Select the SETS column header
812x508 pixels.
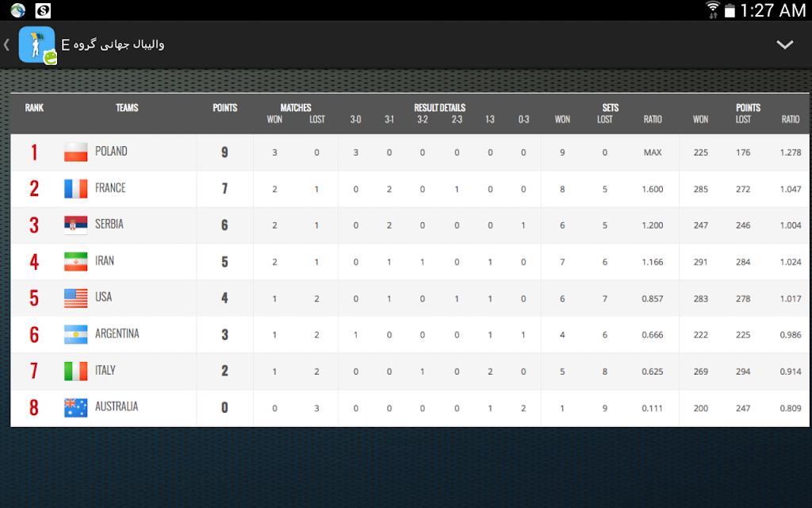click(x=611, y=108)
